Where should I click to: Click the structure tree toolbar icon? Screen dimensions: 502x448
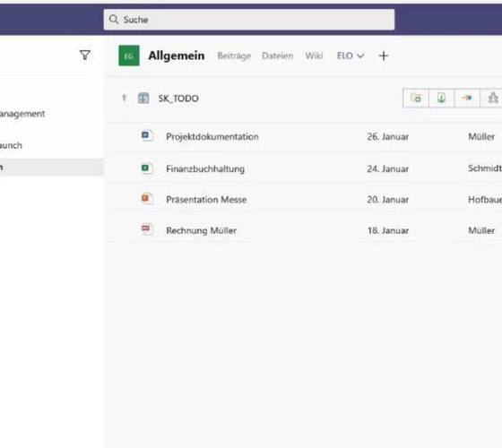point(492,98)
